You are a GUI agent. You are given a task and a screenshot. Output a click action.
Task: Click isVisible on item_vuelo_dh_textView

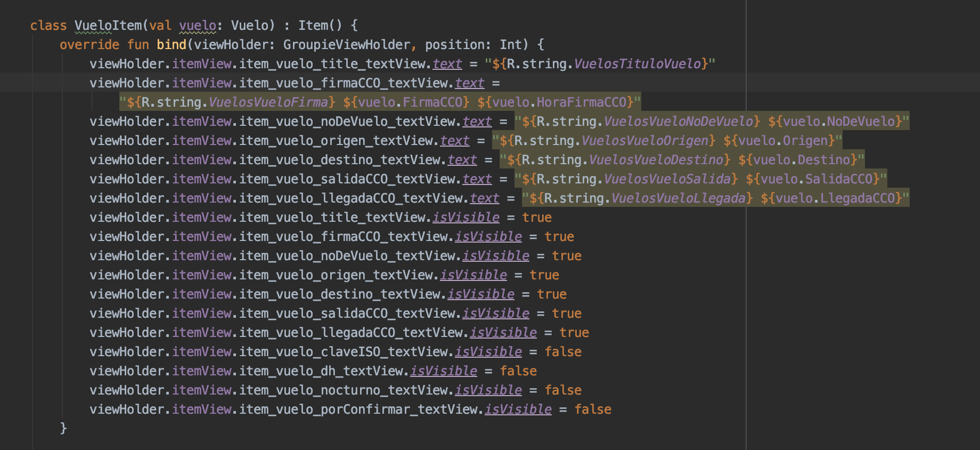tap(443, 371)
